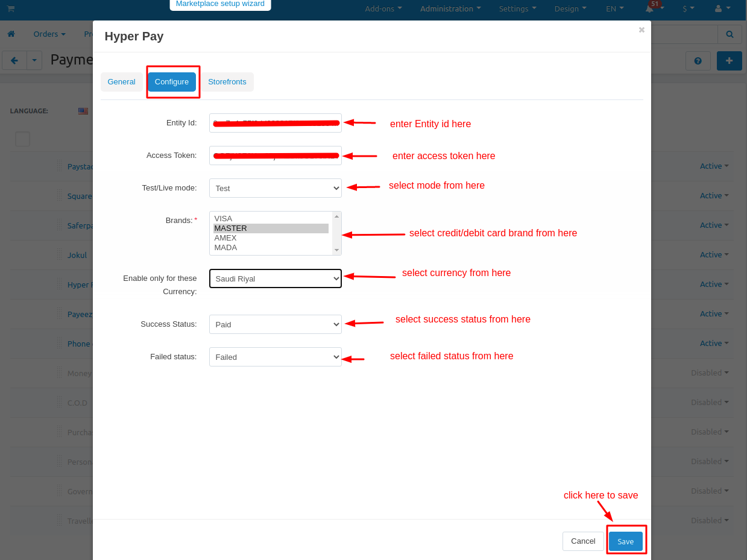Expand the Success Status dropdown
The image size is (747, 560).
coord(275,324)
